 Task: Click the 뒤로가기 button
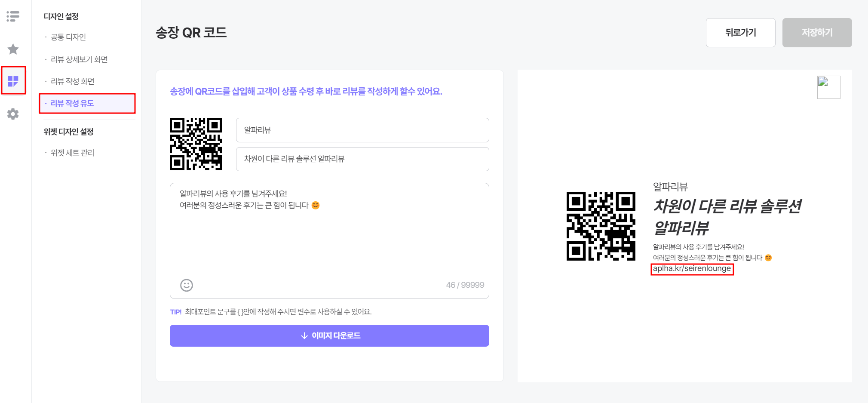tap(740, 33)
